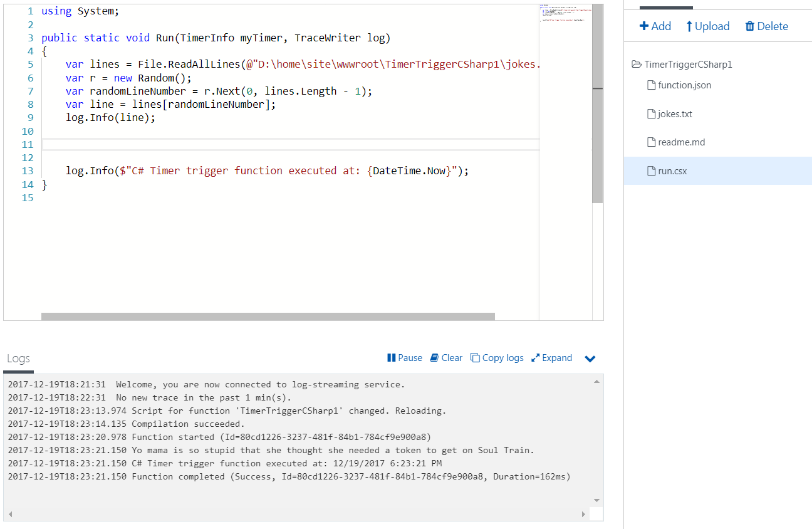Viewport: 812px width, 529px height.
Task: Pause the log streaming
Action: coord(404,357)
